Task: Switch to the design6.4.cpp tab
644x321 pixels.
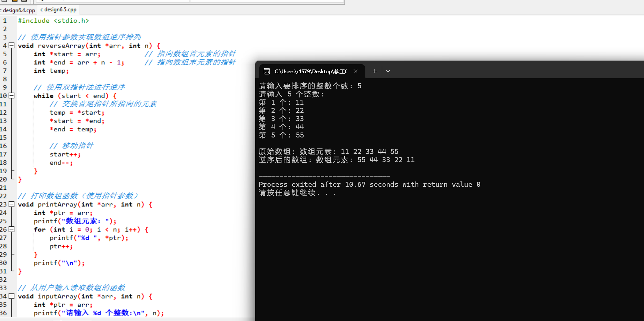Action: 18,10
